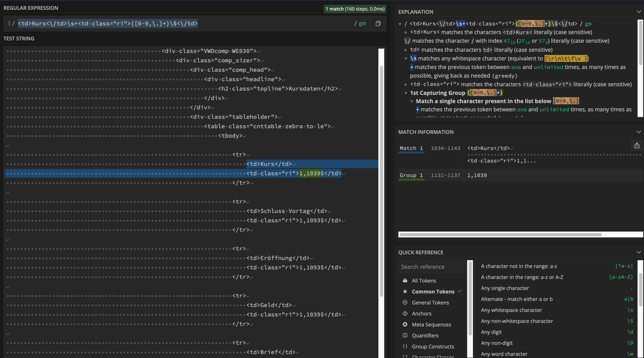Image resolution: width=644 pixels, height=358 pixels.
Task: Click the '<td>Brief</td>' line
Action: click(271, 352)
